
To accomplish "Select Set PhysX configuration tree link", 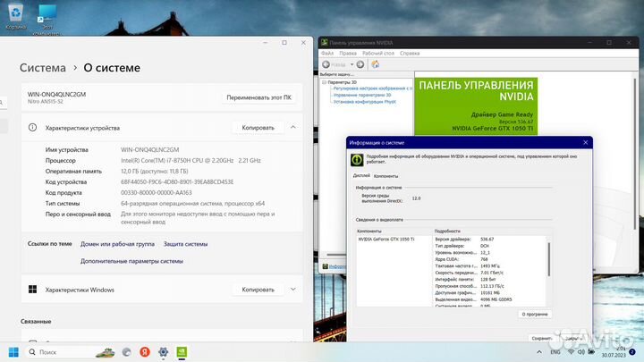I will 365,102.
